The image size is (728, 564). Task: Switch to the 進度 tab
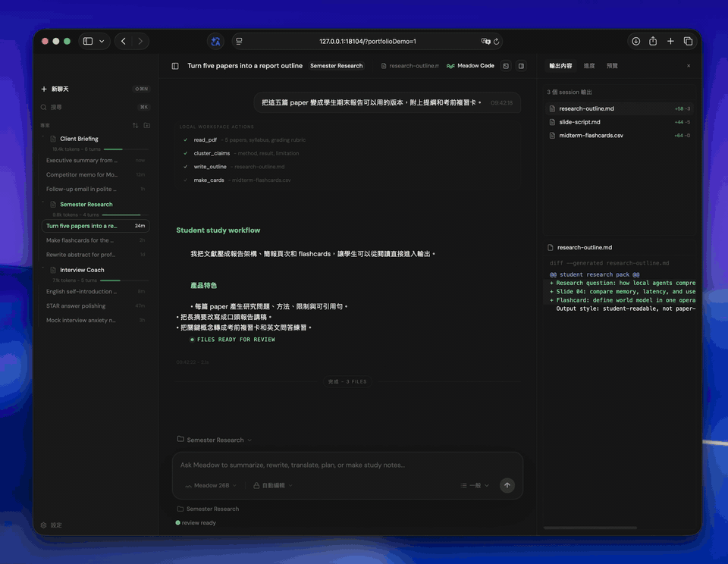tap(589, 66)
